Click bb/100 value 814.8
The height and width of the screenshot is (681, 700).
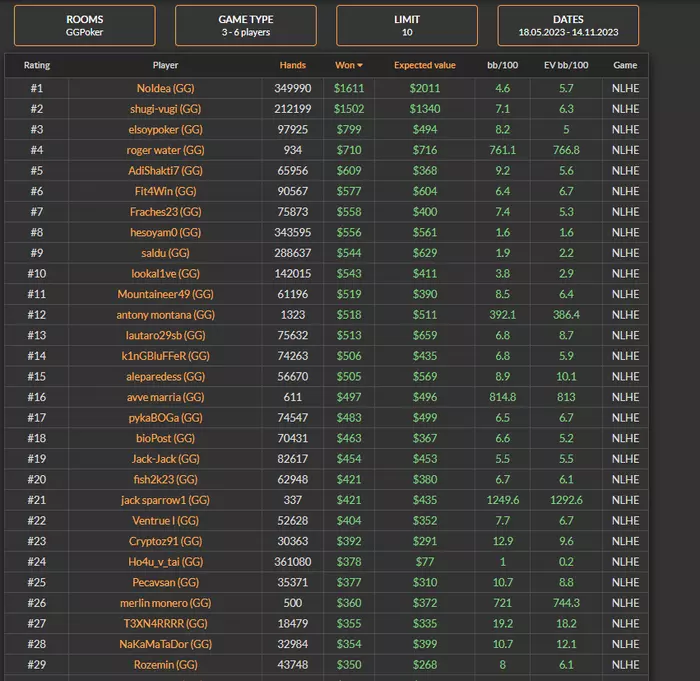click(x=503, y=397)
